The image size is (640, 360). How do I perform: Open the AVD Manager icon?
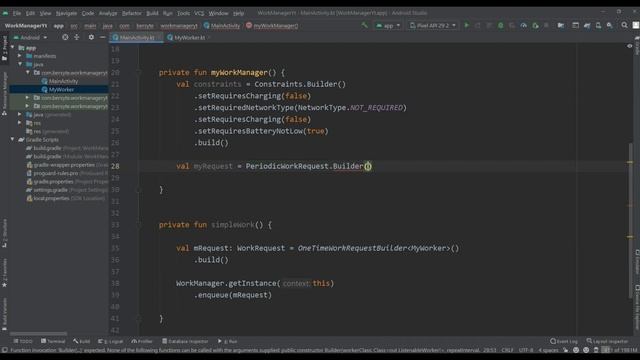click(598, 25)
